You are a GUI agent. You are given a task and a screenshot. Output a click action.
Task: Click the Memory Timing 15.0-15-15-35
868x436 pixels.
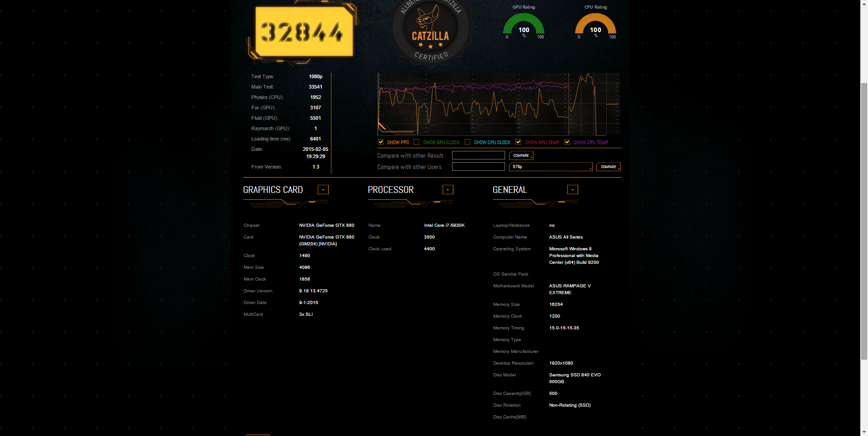pyautogui.click(x=564, y=328)
